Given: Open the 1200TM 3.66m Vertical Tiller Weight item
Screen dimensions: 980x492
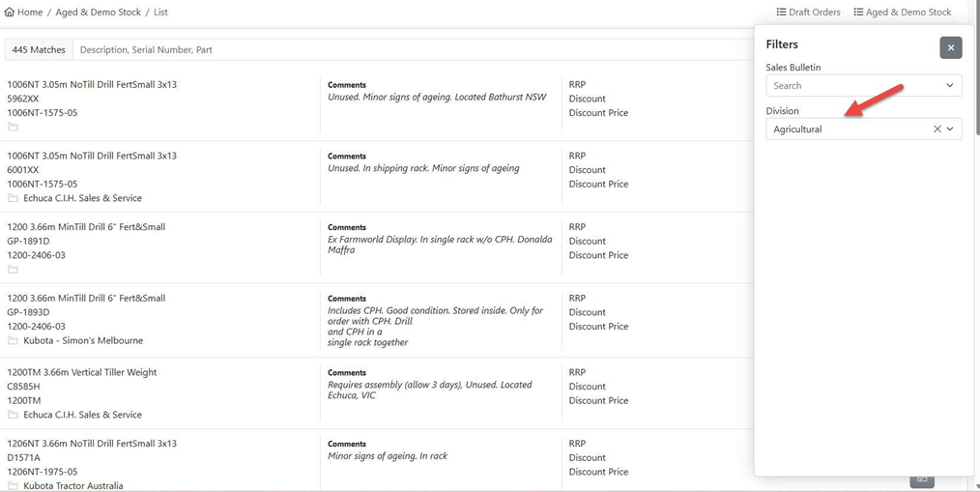Looking at the screenshot, I should [82, 372].
